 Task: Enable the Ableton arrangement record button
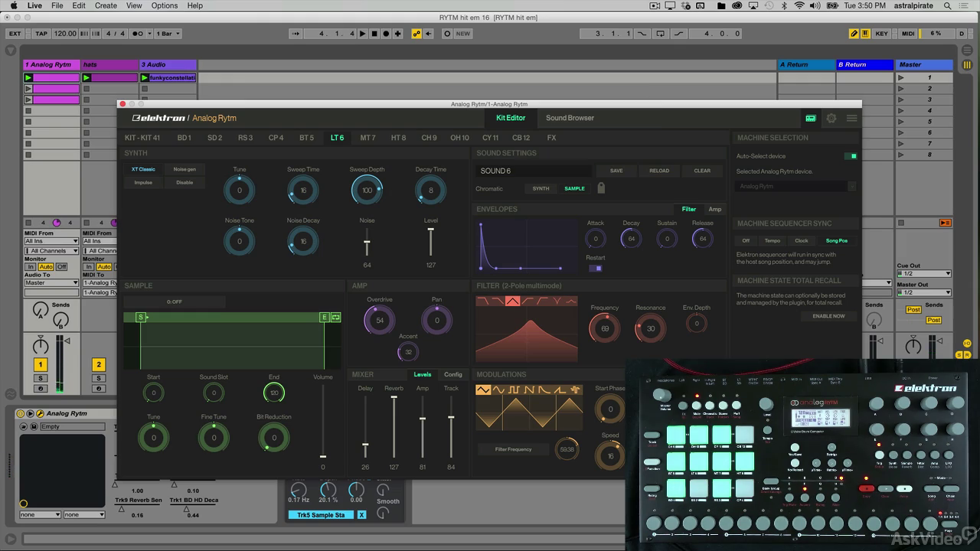click(386, 34)
